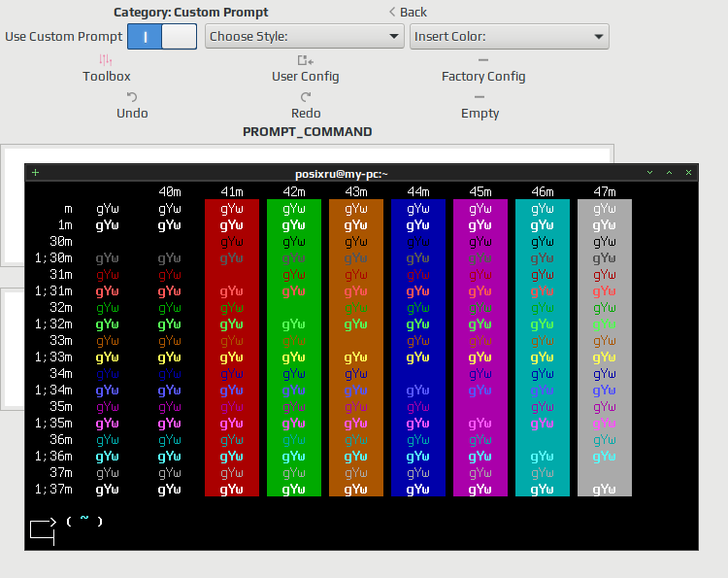Open the Insert Color dropdown
The height and width of the screenshot is (578, 728).
(510, 36)
